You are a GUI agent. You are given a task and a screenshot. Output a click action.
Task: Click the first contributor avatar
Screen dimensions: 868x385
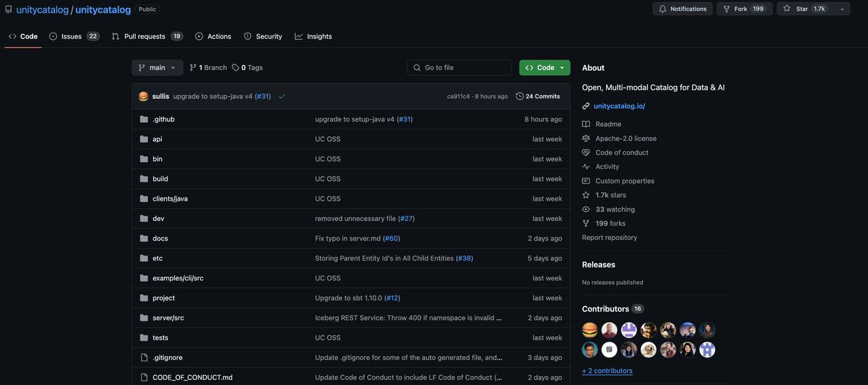point(590,330)
